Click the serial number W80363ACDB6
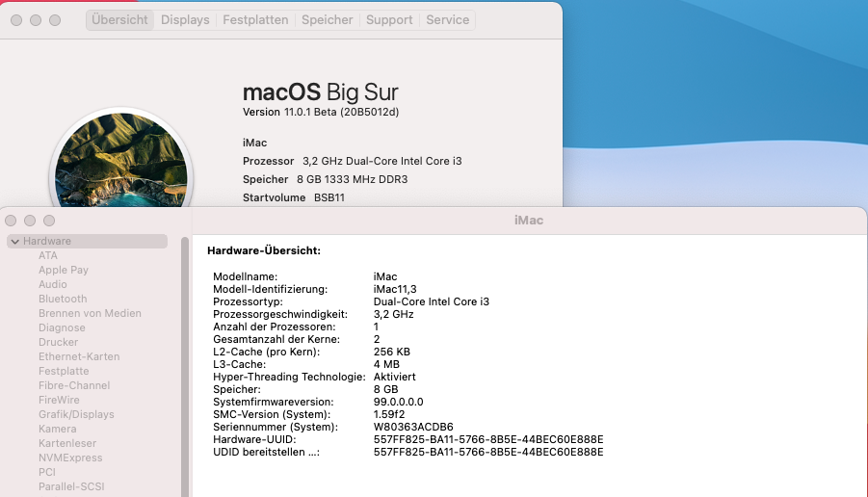The height and width of the screenshot is (497, 868). point(413,427)
